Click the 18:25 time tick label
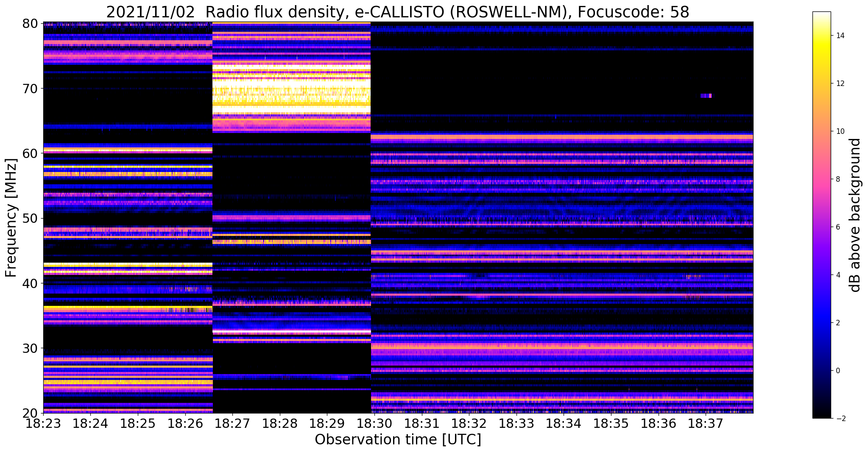Image resolution: width=868 pixels, height=452 pixels. [x=138, y=423]
